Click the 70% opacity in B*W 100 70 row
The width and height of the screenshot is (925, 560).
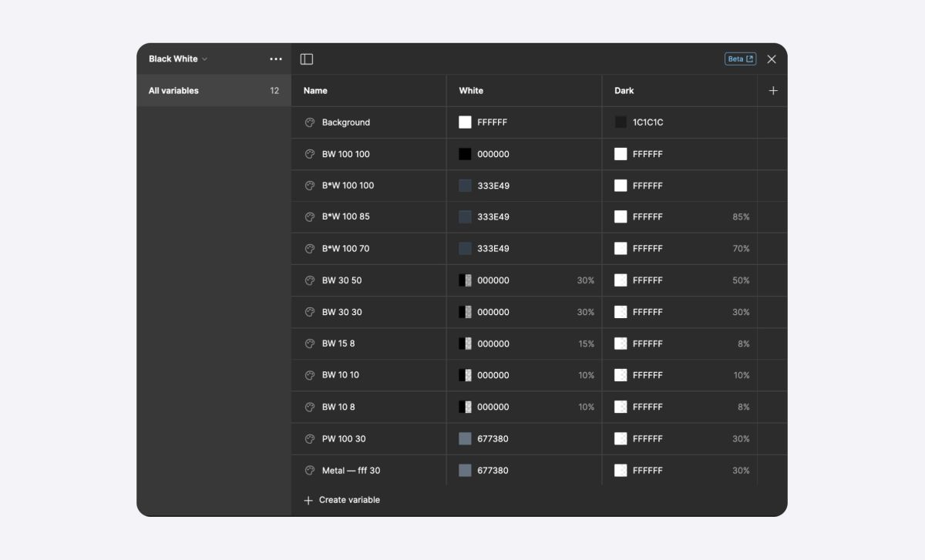click(x=741, y=249)
